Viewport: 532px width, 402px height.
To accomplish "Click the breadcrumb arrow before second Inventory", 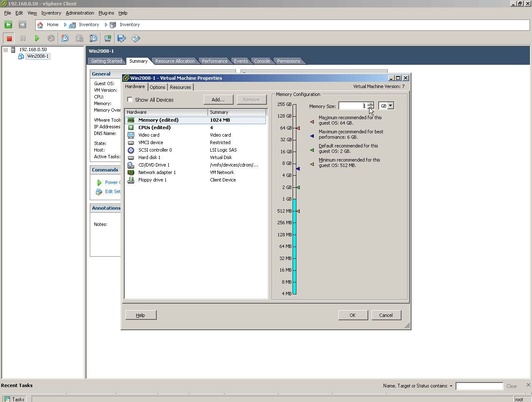I will [106, 25].
